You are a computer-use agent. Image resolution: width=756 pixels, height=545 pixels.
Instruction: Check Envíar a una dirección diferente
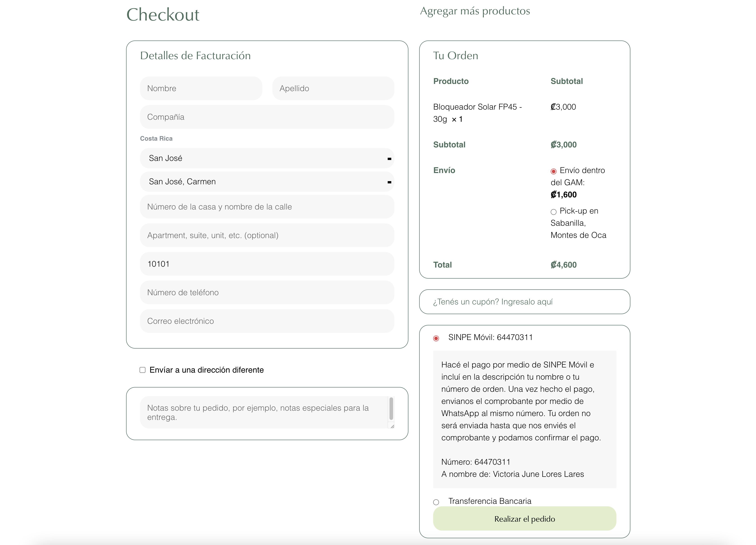pyautogui.click(x=143, y=370)
